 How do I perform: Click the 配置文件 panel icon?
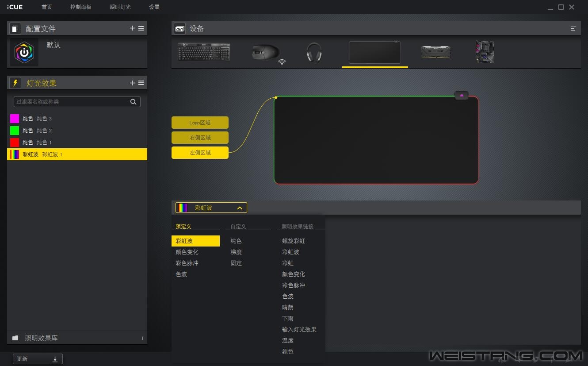tap(15, 28)
